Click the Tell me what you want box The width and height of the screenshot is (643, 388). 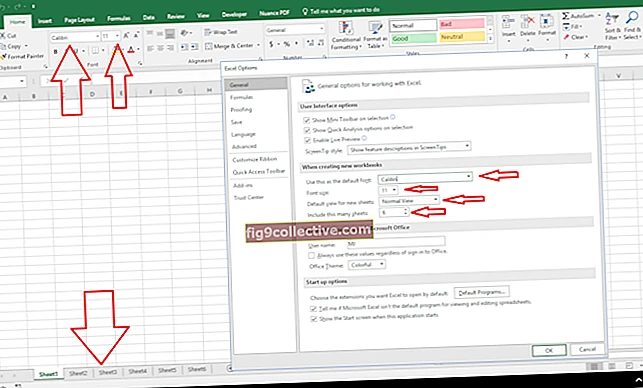coord(341,10)
